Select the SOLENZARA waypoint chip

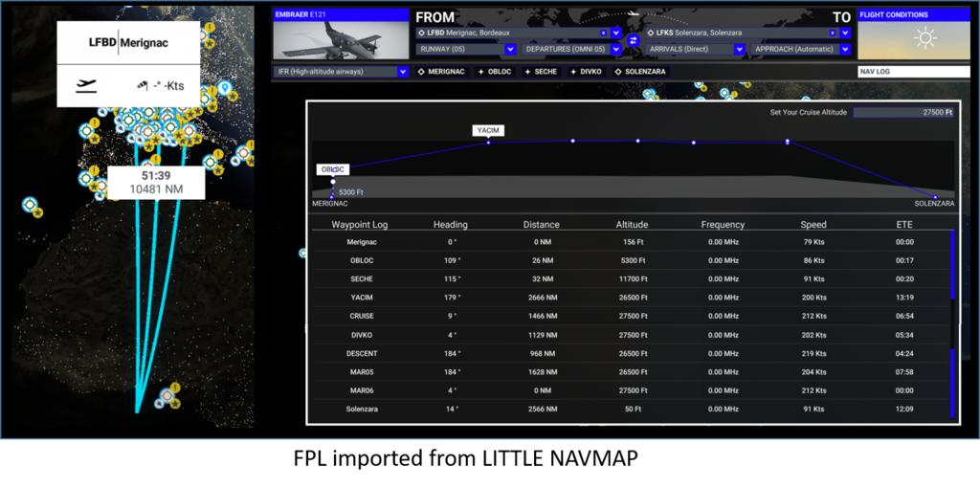(x=641, y=72)
